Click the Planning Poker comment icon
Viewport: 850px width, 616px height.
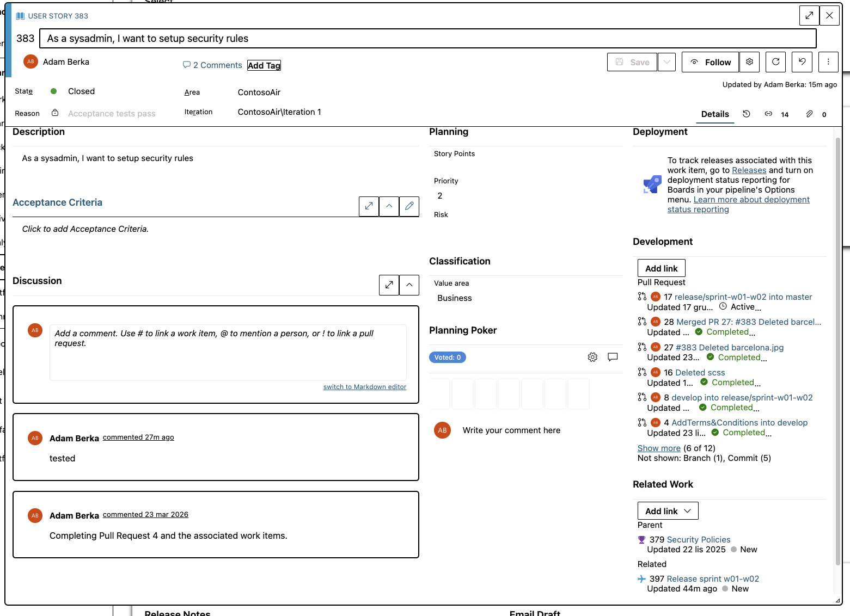pyautogui.click(x=613, y=357)
